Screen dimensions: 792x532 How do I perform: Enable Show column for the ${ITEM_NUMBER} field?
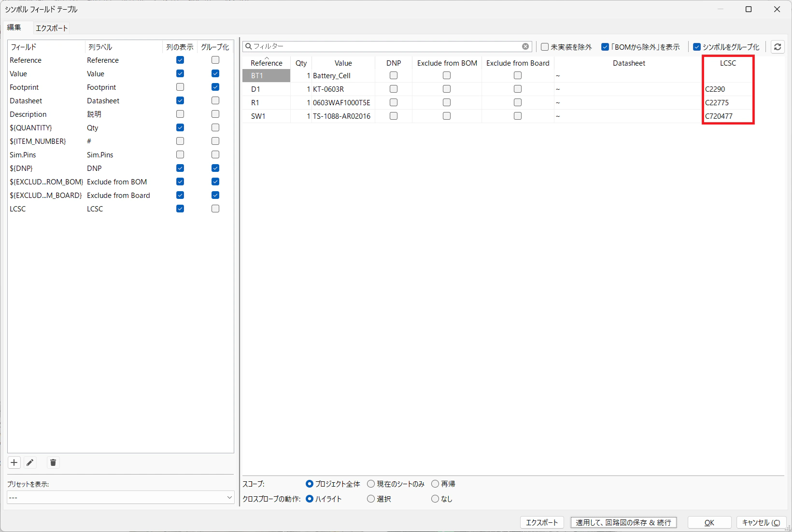point(180,141)
